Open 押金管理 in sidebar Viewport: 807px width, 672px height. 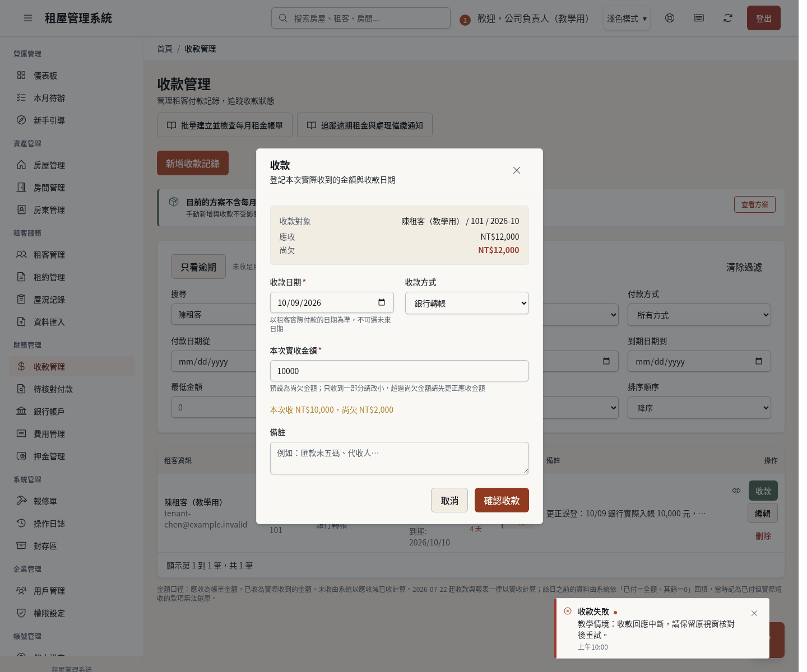[72, 456]
